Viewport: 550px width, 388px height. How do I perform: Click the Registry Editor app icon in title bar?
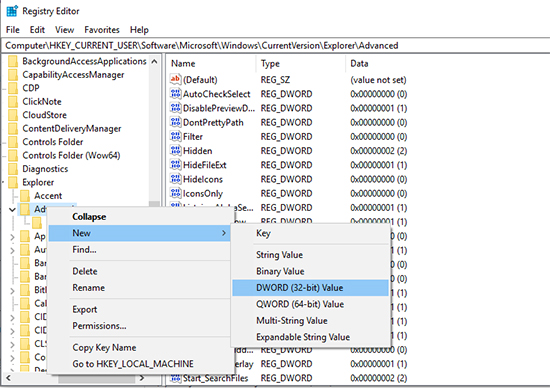12,11
